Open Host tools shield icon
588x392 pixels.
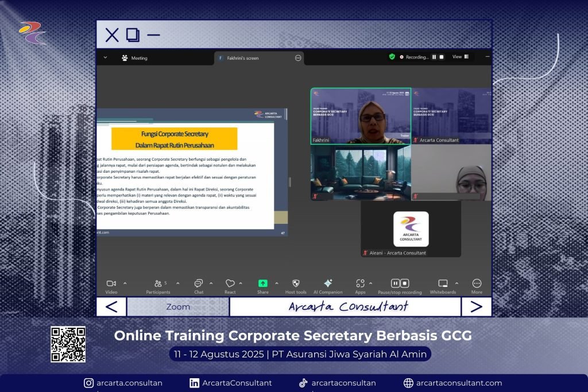[x=296, y=284]
